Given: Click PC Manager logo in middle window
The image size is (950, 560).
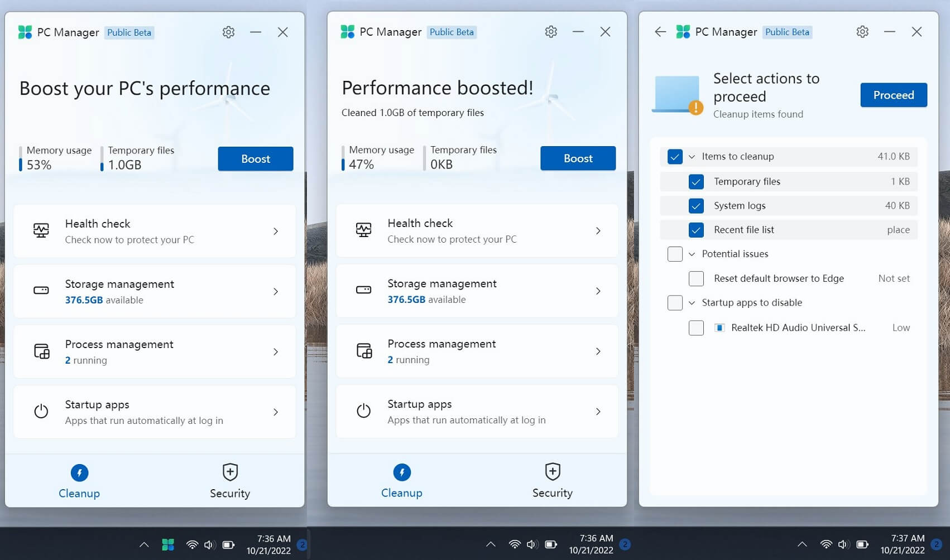Looking at the screenshot, I should coord(348,32).
